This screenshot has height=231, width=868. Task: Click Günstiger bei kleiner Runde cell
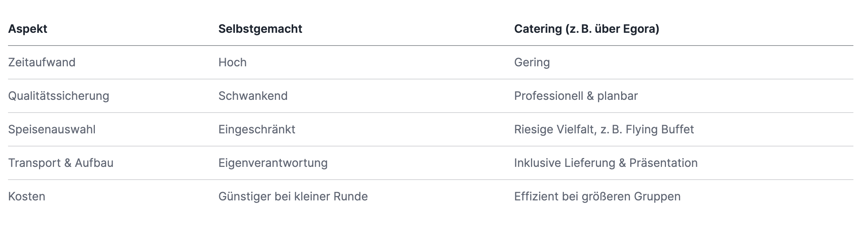293,197
